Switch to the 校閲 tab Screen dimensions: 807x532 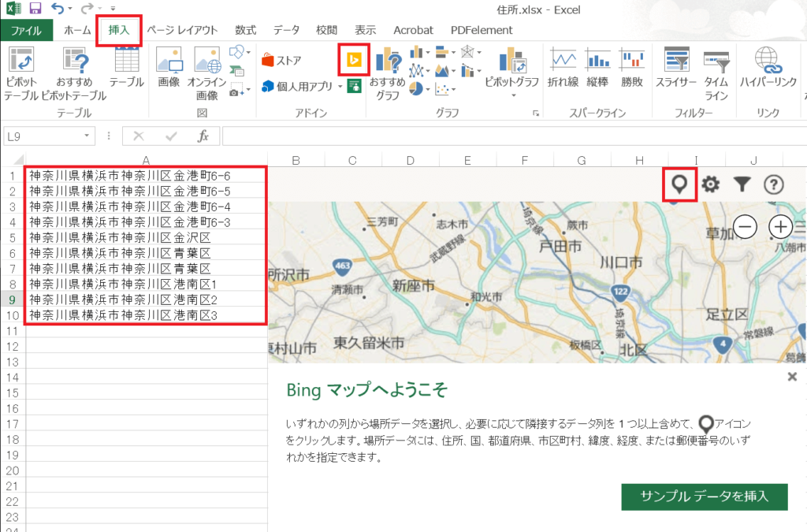[x=326, y=31]
